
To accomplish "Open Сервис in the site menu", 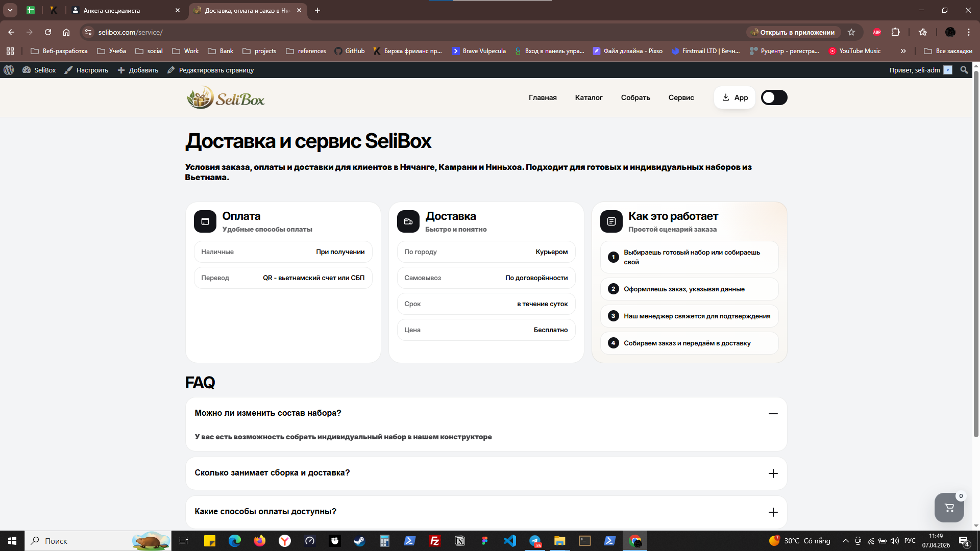I will click(x=681, y=97).
